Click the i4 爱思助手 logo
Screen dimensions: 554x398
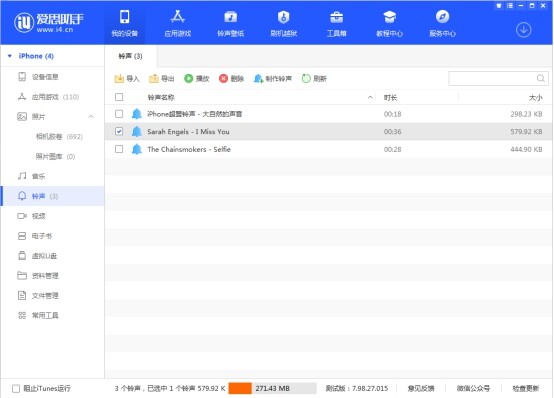(x=49, y=23)
